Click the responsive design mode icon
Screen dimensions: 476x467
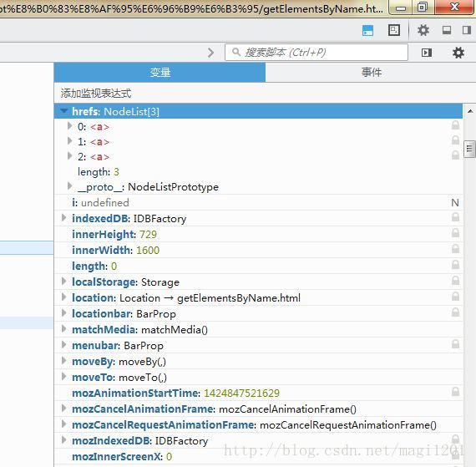(393, 30)
